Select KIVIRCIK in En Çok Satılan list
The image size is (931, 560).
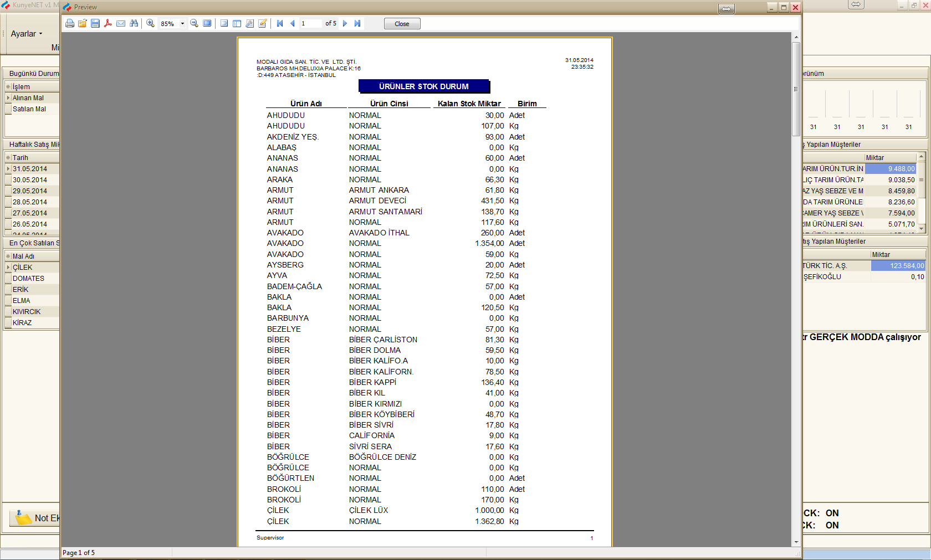tap(32, 312)
